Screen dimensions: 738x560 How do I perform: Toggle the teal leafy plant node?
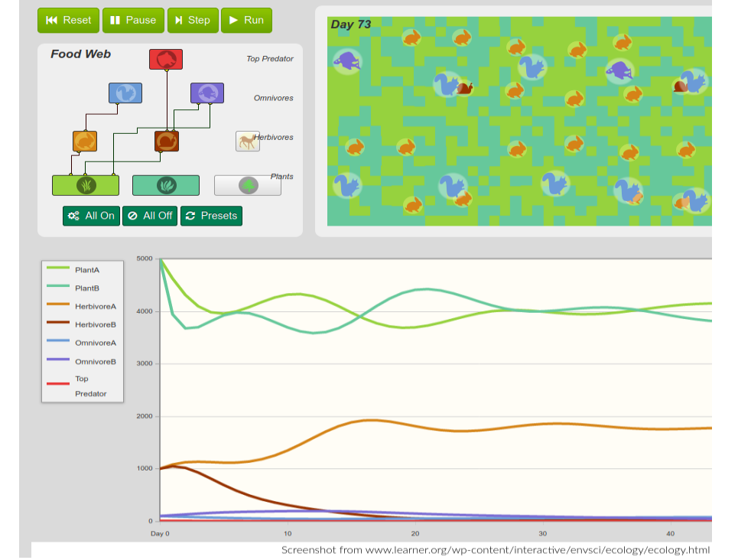(x=166, y=185)
